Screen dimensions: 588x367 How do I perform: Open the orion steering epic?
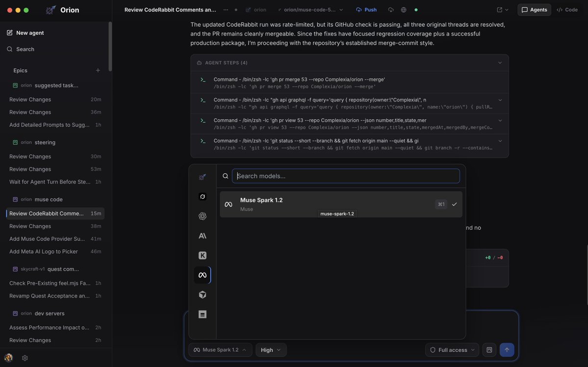point(34,142)
